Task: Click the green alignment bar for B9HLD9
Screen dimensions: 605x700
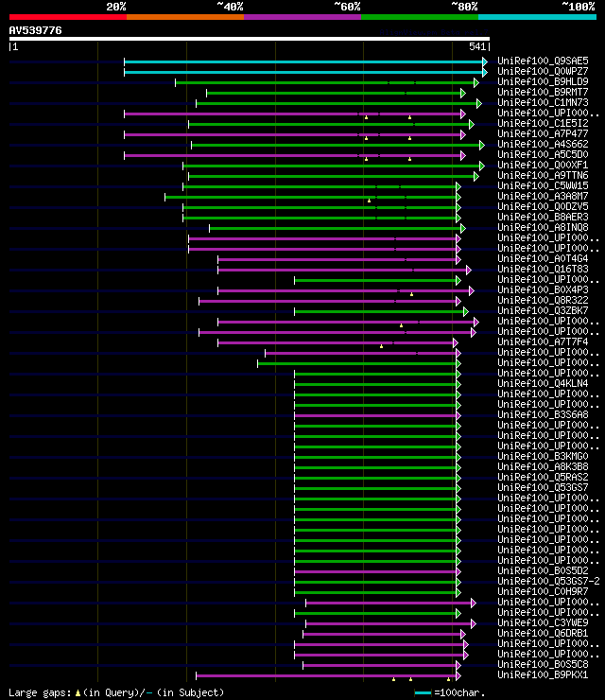Action: [x=325, y=82]
